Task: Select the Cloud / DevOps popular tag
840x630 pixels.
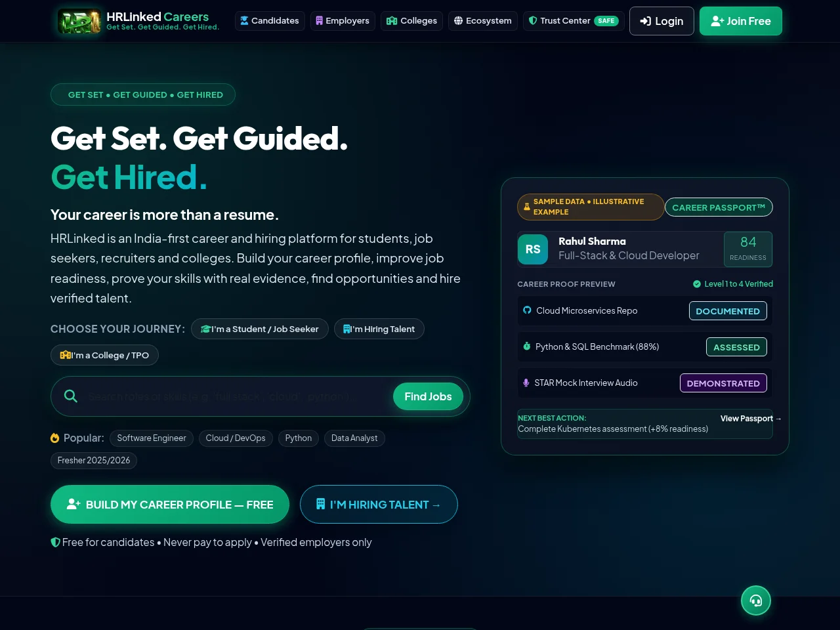Action: [x=236, y=438]
